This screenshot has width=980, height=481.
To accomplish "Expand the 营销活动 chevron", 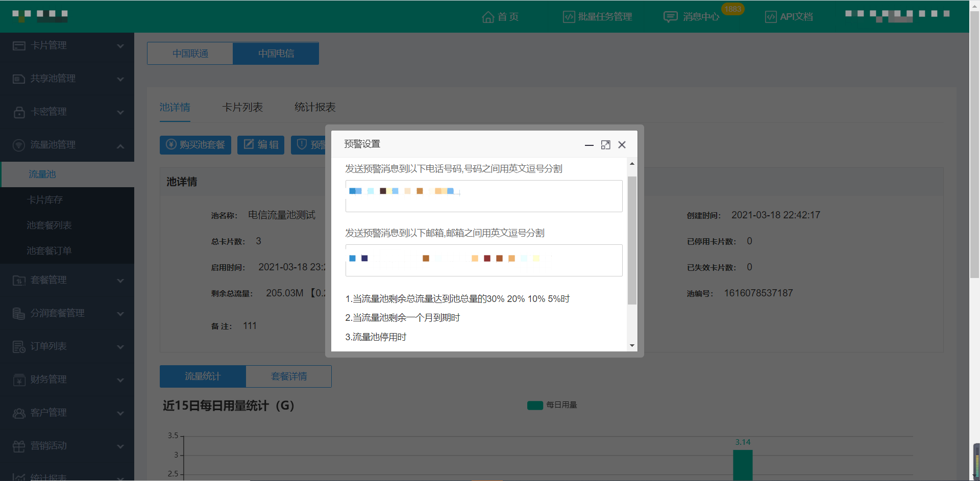I will coord(120,446).
